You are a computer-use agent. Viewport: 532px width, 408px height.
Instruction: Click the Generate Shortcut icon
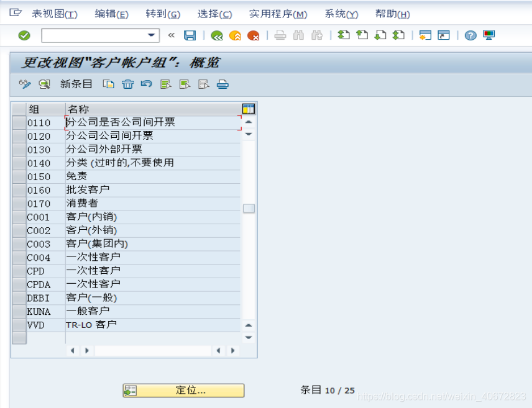(x=444, y=35)
